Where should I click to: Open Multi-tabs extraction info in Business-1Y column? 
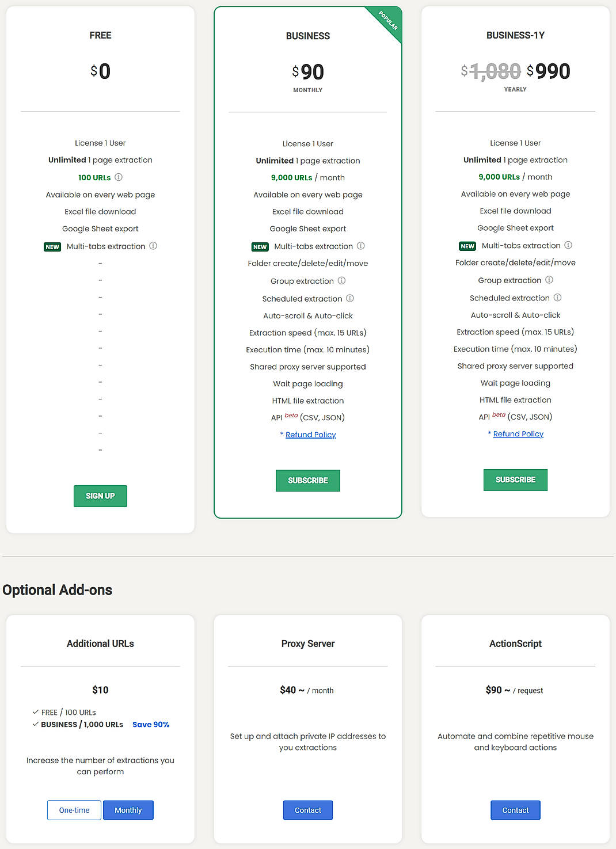coord(568,245)
